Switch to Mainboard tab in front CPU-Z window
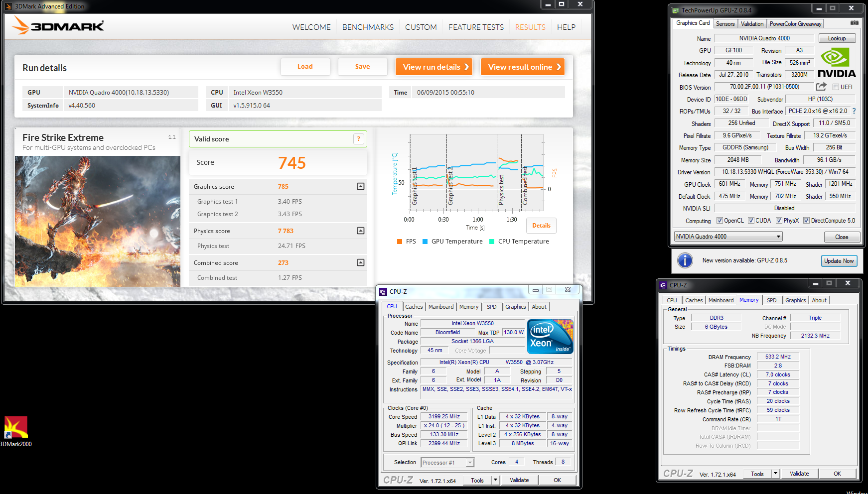Viewport: 868px width, 494px height. pyautogui.click(x=441, y=307)
